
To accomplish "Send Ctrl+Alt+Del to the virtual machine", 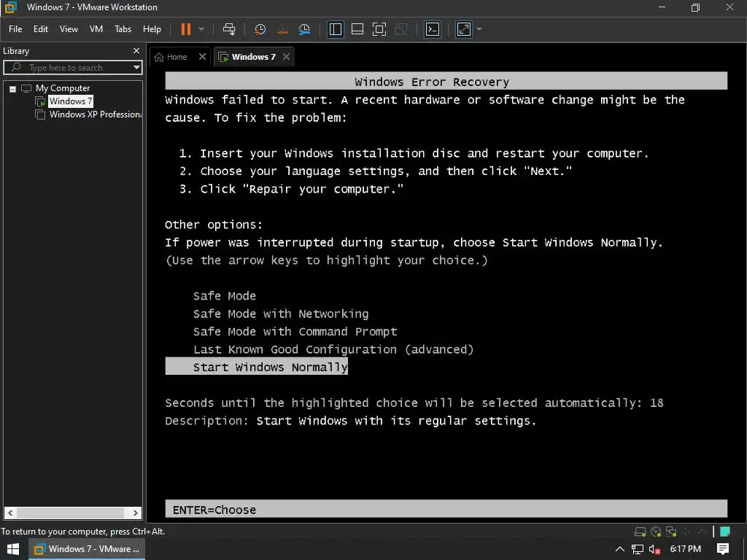I will point(229,29).
